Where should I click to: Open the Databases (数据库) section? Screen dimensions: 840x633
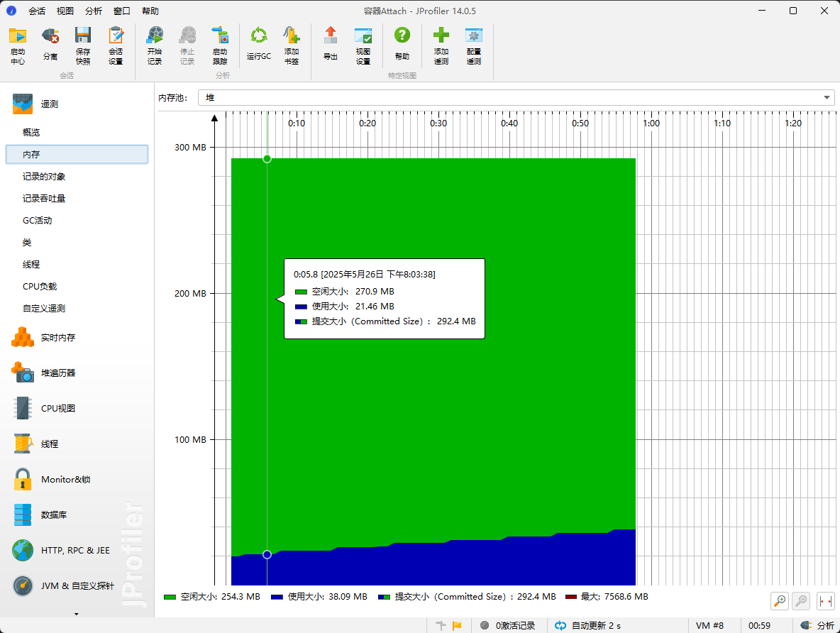pos(77,514)
